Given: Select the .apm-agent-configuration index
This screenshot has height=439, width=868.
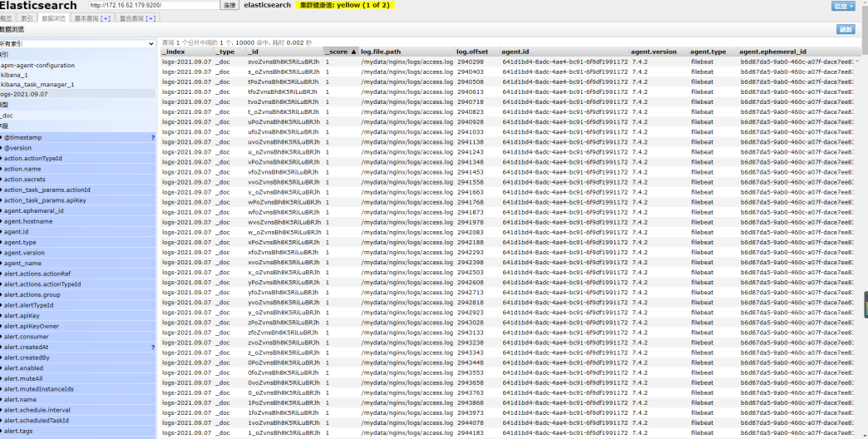Looking at the screenshot, I should pos(77,66).
